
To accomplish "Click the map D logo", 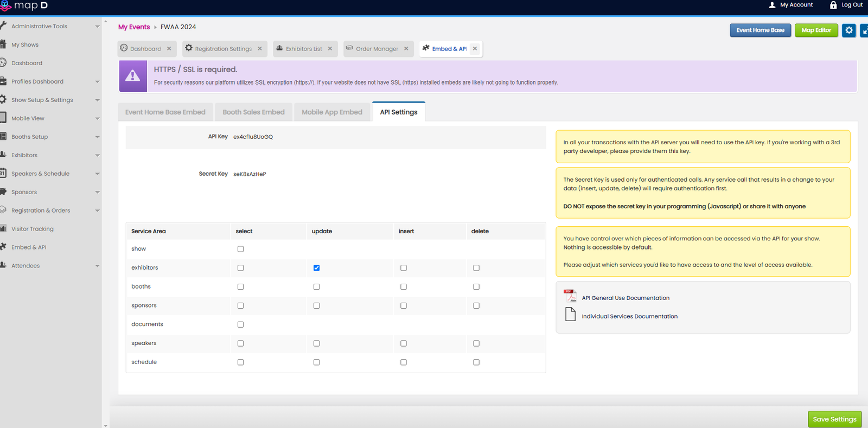I will pyautogui.click(x=24, y=6).
